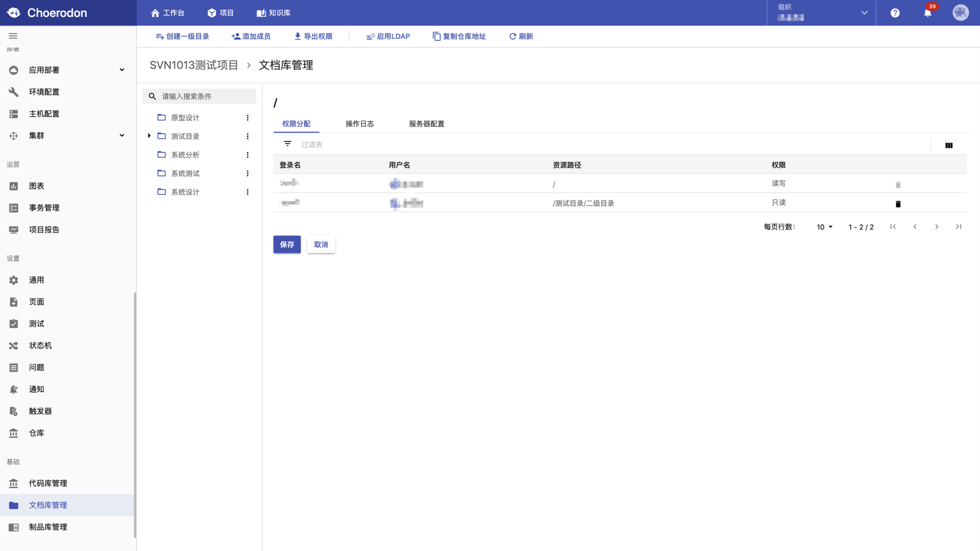Open the notifications bell icon
This screenshot has width=980, height=551.
point(927,13)
